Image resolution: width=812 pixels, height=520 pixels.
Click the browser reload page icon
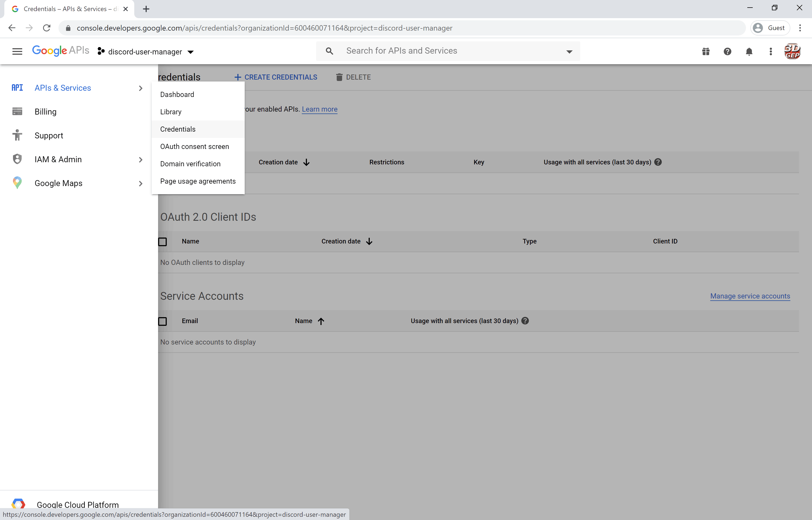point(47,28)
